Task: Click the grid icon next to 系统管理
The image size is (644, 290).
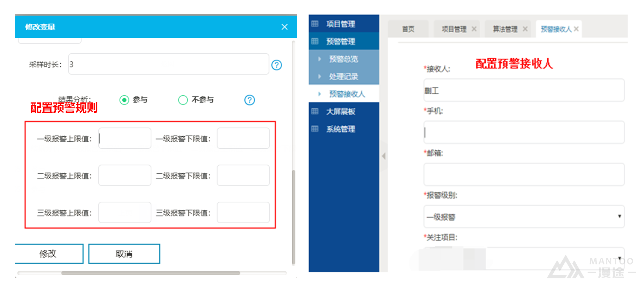Action: pos(315,129)
